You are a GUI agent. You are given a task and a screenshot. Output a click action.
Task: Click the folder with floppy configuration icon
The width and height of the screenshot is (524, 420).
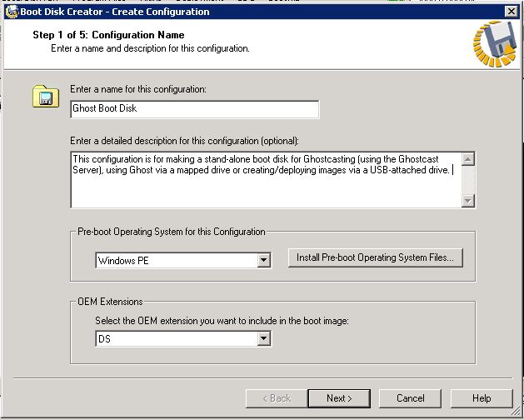coord(46,96)
